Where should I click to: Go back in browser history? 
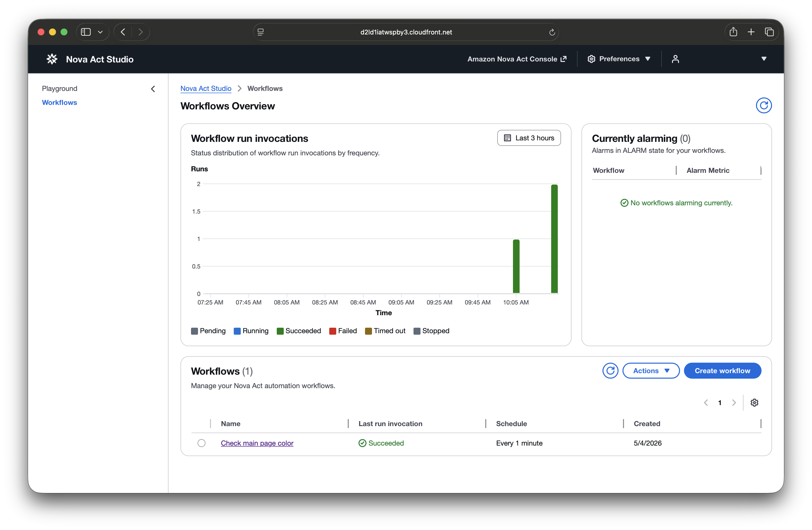pos(123,32)
